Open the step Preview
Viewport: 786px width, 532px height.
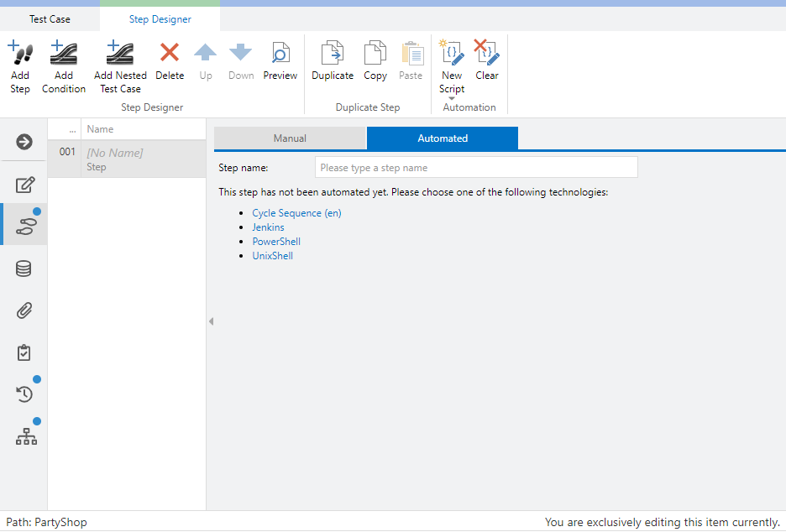[280, 55]
